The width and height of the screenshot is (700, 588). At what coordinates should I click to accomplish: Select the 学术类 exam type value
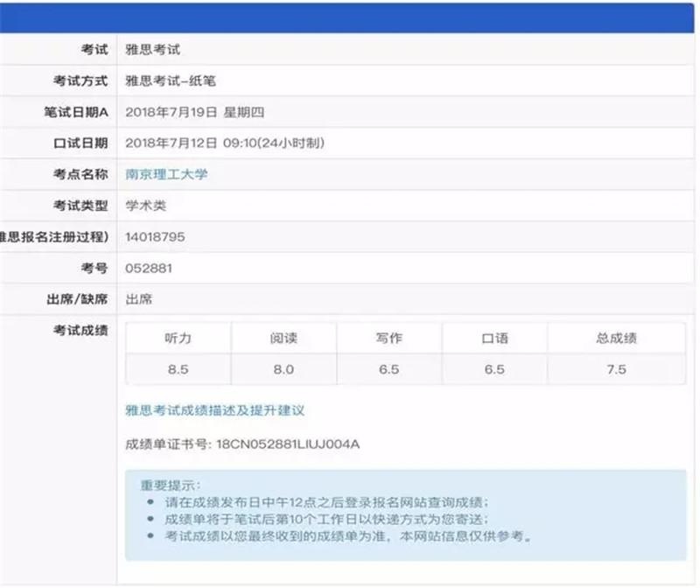point(145,206)
